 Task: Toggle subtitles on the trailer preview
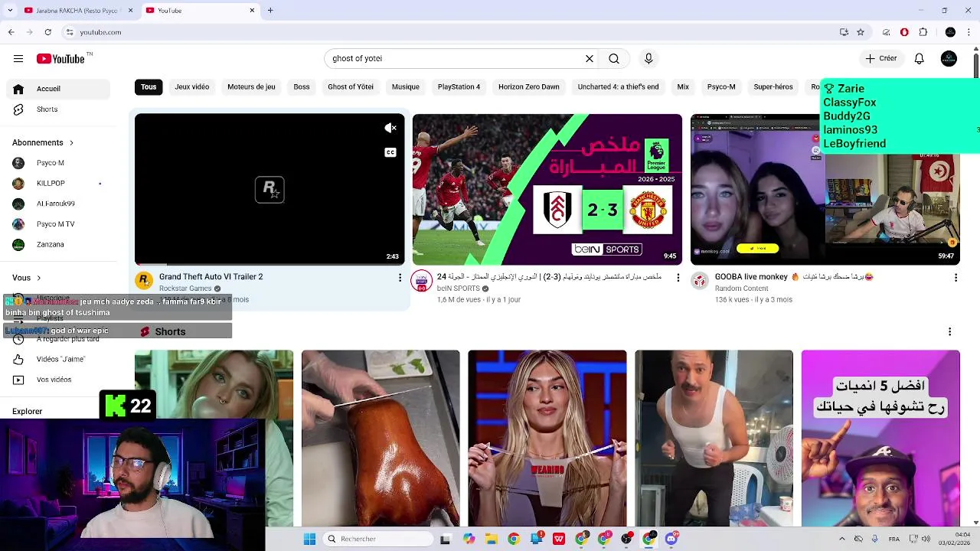click(x=390, y=152)
